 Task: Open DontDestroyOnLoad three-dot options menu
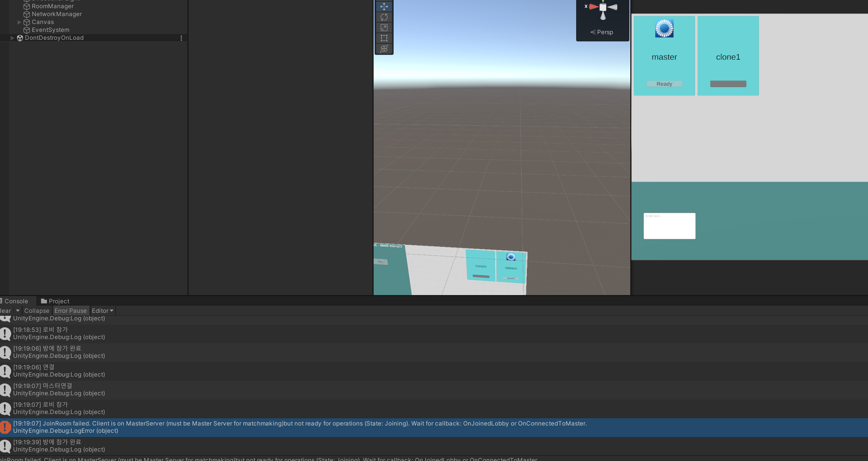point(181,38)
